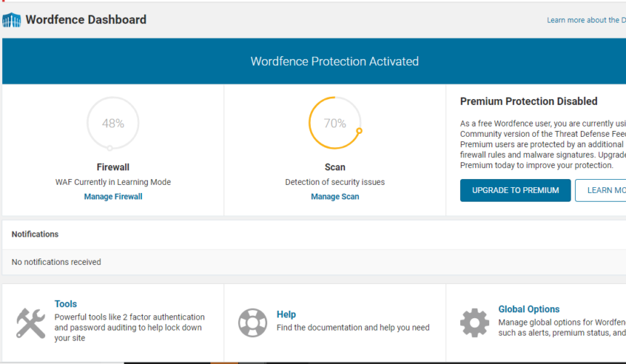Click the Scan heading text
This screenshot has width=626, height=364.
tap(335, 167)
